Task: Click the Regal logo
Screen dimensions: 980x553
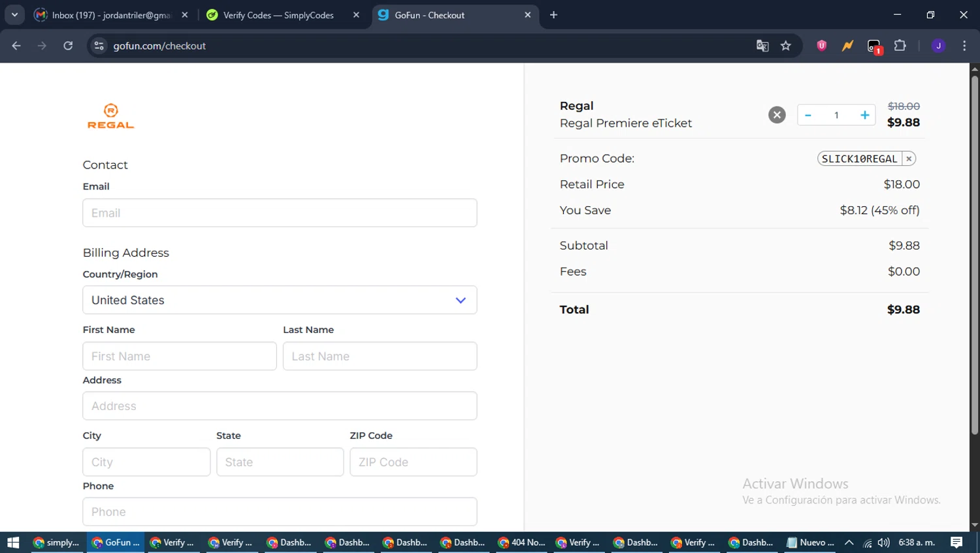Action: tap(110, 116)
